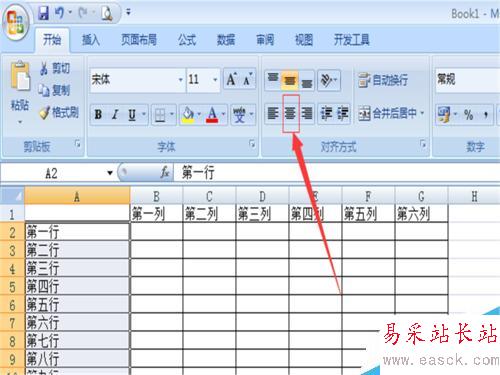Select cell containing 第三列
Screen dimensions: 500x375
click(x=262, y=214)
